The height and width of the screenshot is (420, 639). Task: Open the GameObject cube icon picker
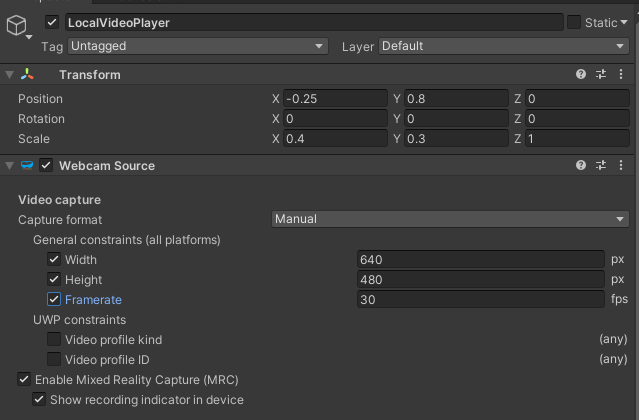click(17, 26)
